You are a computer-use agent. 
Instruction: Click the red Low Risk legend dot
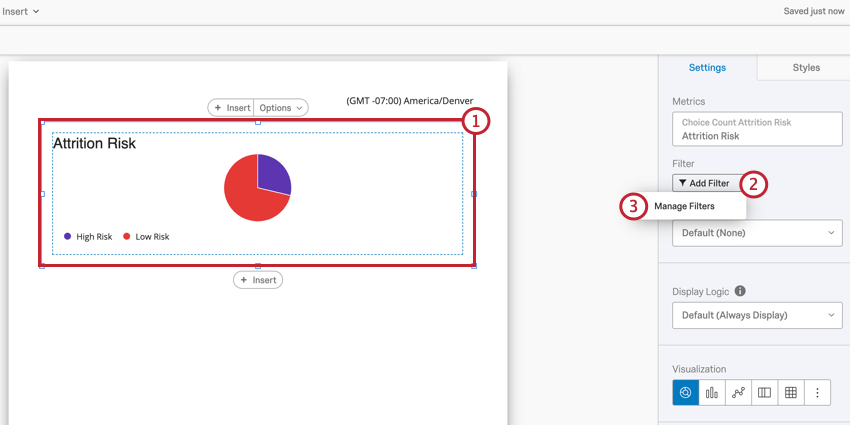(x=127, y=236)
